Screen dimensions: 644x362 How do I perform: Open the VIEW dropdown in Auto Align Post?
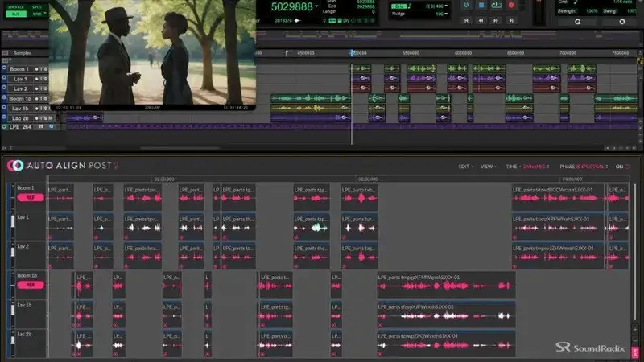tap(489, 167)
